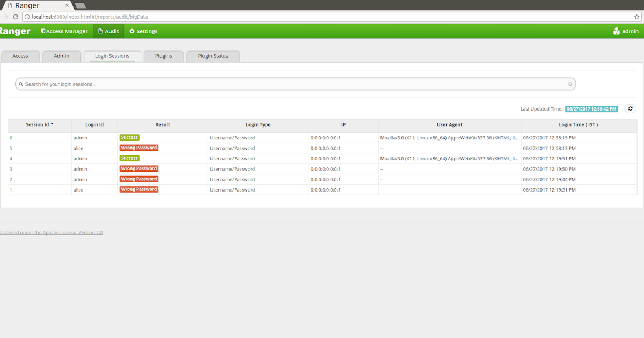Switch to the Admin tab
Image resolution: width=644 pixels, height=338 pixels.
[62, 56]
